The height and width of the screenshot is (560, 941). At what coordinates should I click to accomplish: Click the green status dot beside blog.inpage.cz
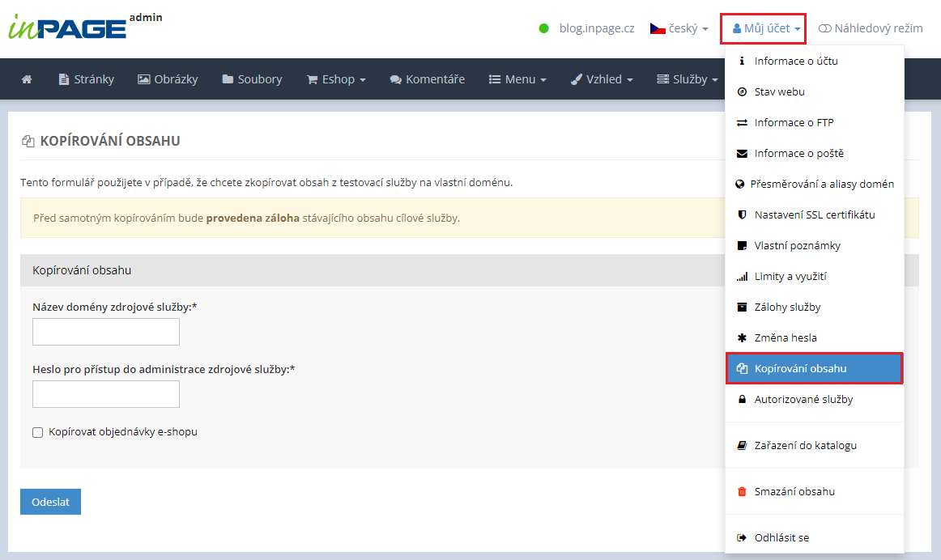544,28
